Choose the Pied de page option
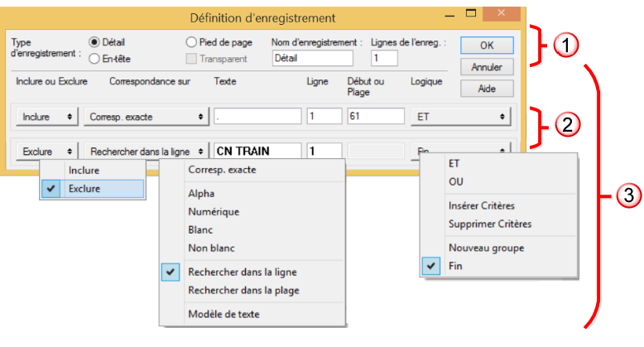Screen dimensions: 644x347 pos(192,42)
